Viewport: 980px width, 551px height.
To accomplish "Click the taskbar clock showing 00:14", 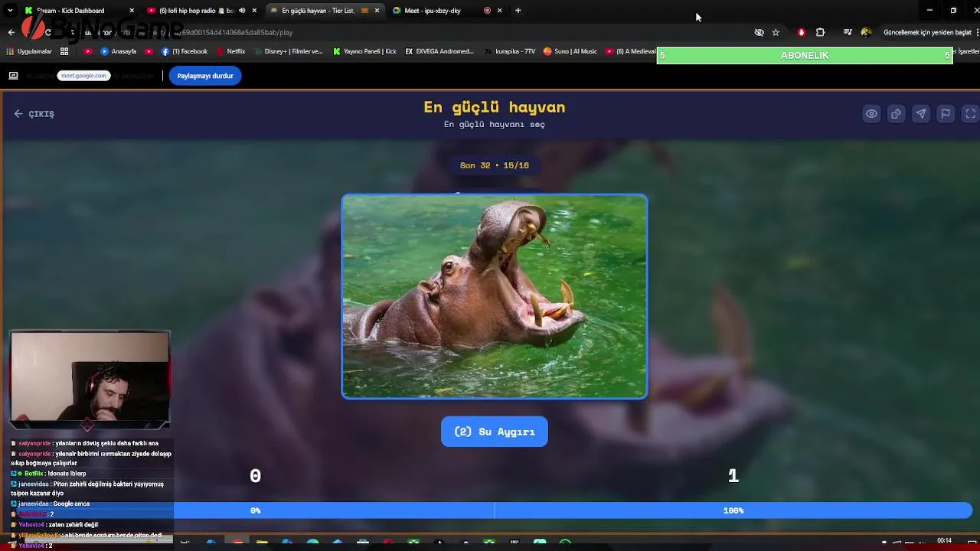I will 944,541.
